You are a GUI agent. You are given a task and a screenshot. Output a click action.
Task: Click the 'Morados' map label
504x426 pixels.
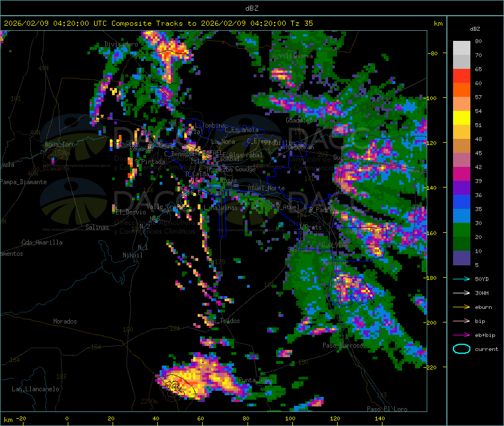pos(65,321)
